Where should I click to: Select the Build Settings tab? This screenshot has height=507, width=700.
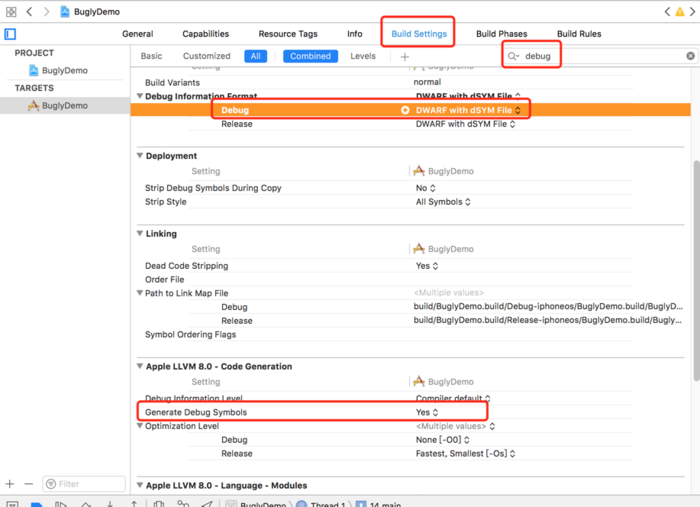click(x=419, y=34)
